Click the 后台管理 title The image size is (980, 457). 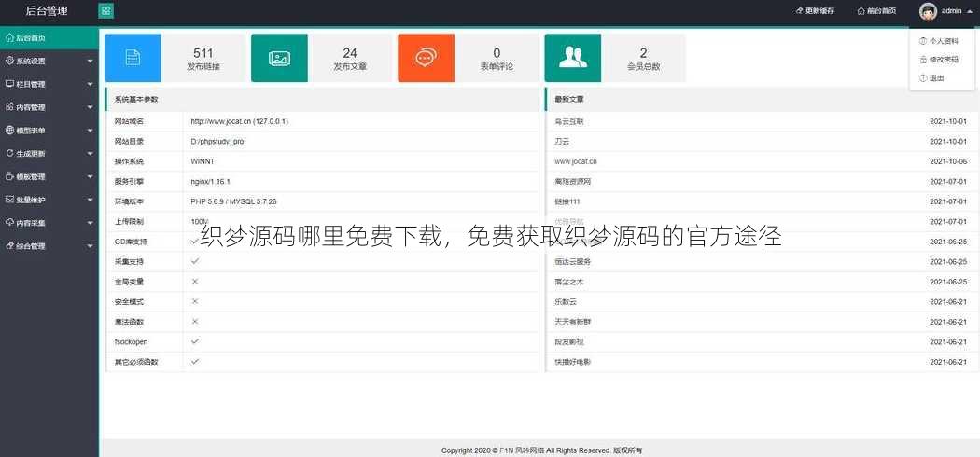click(x=47, y=10)
